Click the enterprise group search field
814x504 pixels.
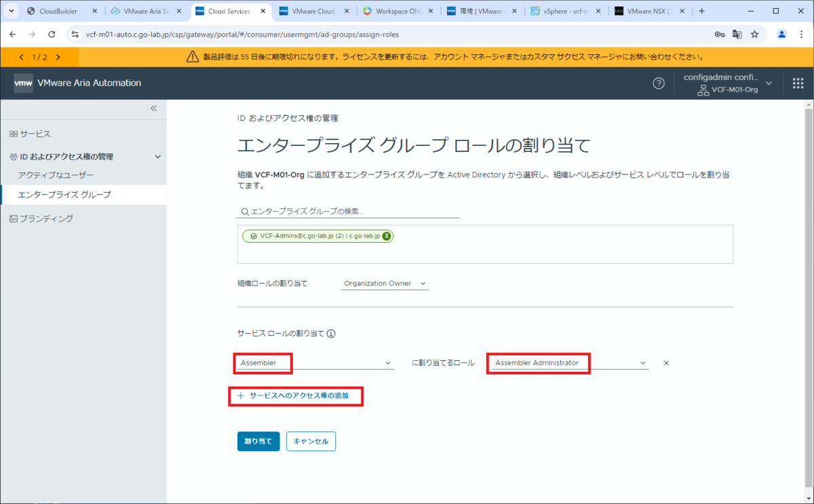point(348,212)
